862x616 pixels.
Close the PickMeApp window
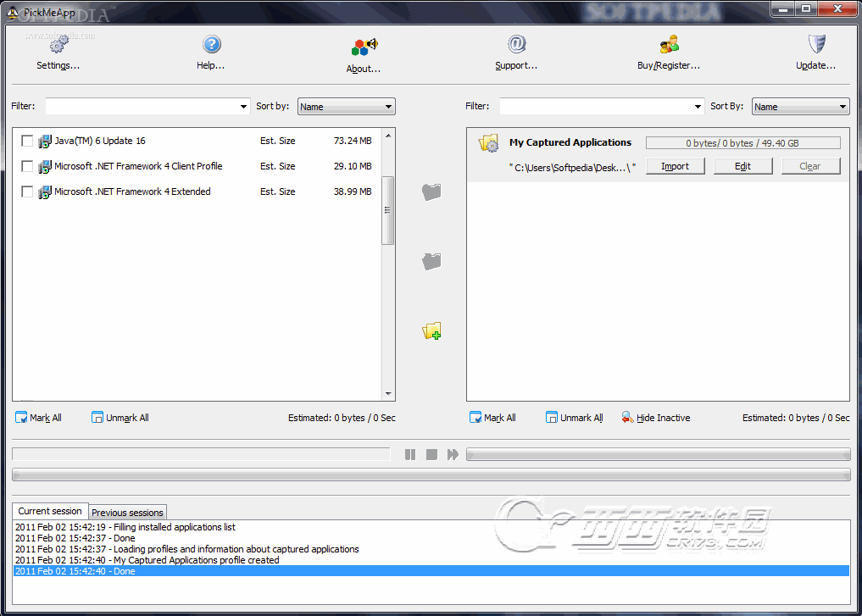pyautogui.click(x=837, y=8)
